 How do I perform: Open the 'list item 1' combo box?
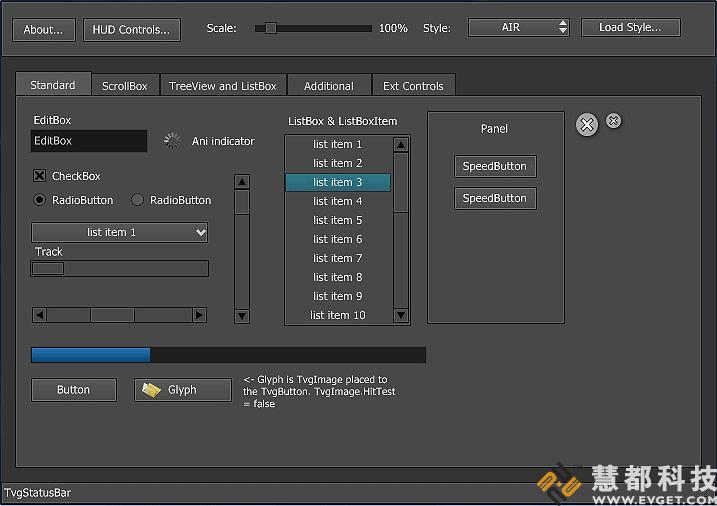(x=119, y=232)
